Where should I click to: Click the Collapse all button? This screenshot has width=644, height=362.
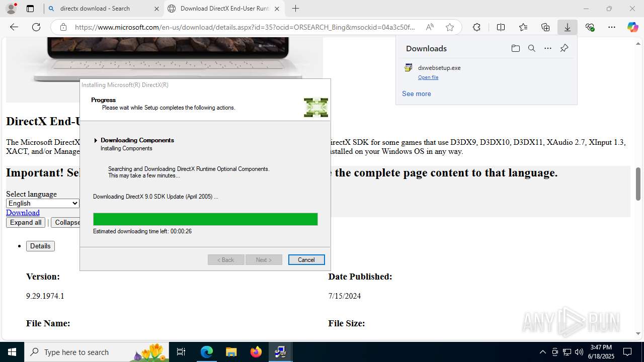tap(66, 222)
